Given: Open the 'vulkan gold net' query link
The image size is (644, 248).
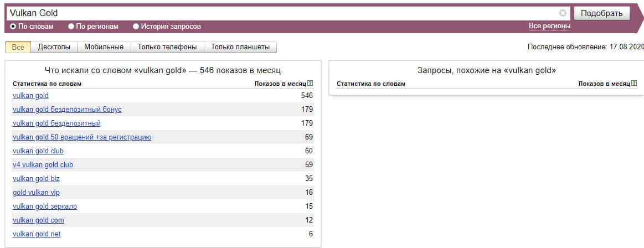Looking at the screenshot, I should [x=37, y=234].
